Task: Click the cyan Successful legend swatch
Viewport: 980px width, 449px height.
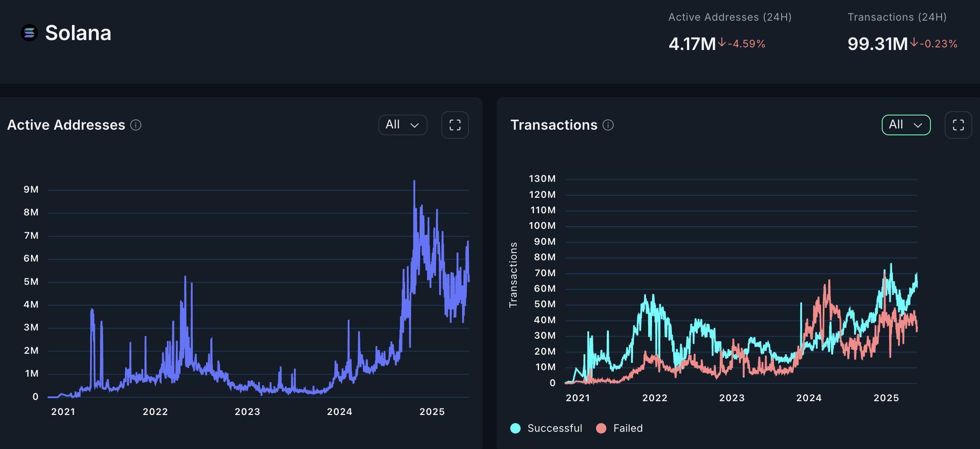Action: (515, 428)
